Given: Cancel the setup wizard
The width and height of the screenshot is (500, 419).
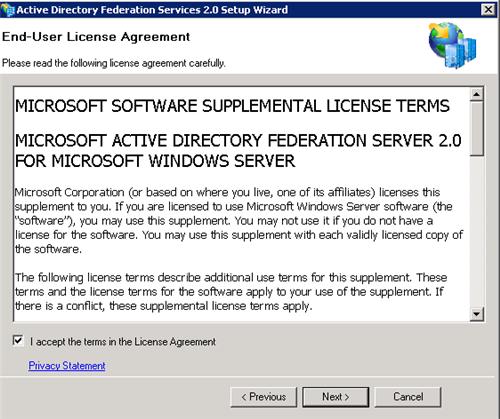Looking at the screenshot, I should pos(408,397).
